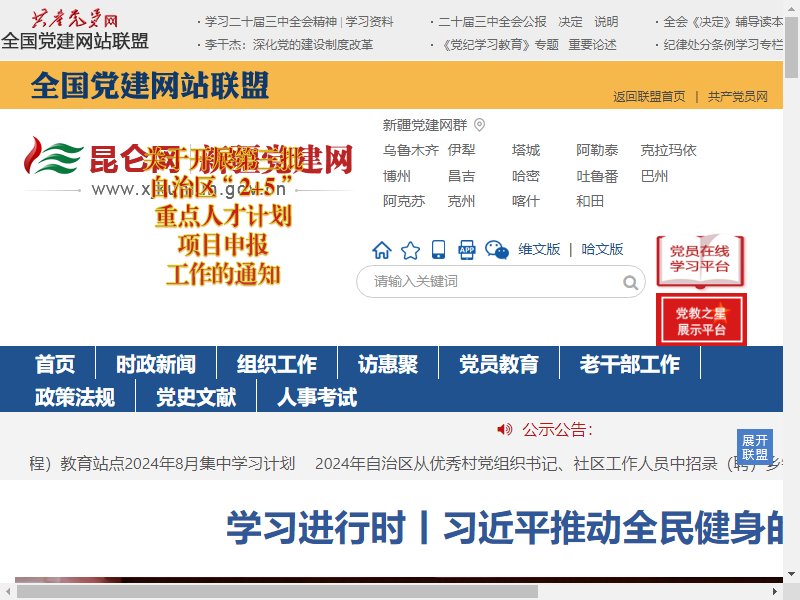Open the 教育站点2024年8月集中学习计划 notice
This screenshot has height=600, width=800.
[162, 463]
